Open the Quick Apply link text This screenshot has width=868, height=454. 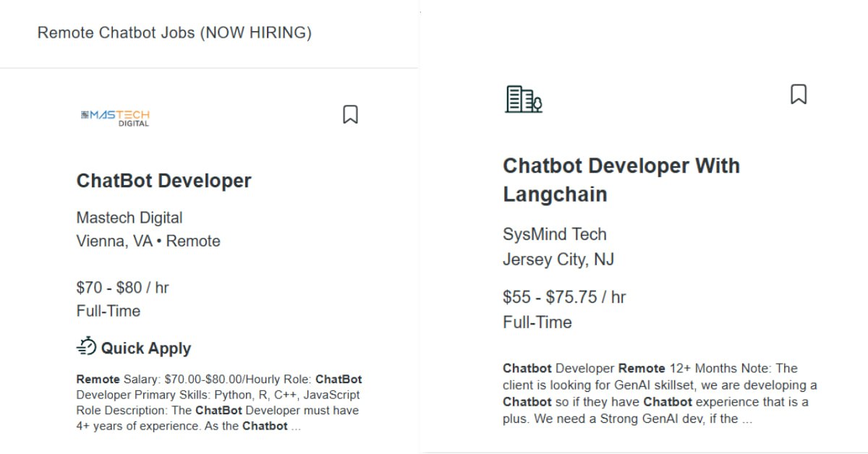(x=146, y=348)
